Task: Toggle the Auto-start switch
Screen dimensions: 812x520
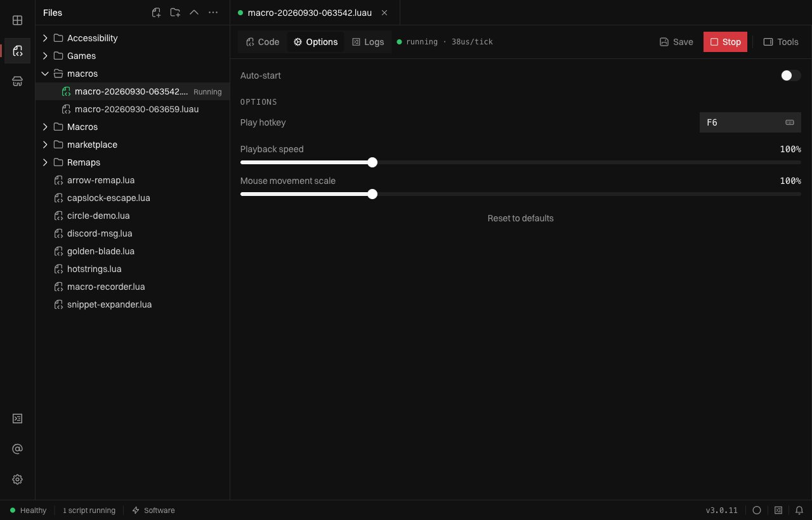Action: coord(790,75)
